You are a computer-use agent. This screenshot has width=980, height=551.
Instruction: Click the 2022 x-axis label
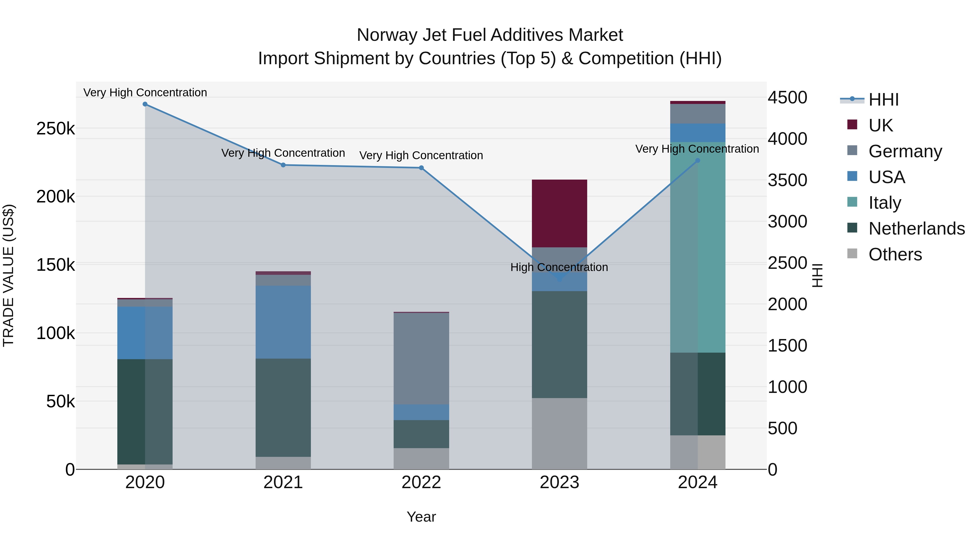point(421,482)
